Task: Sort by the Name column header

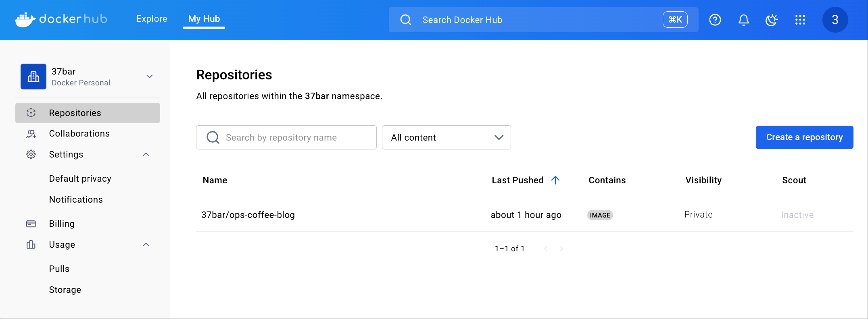Action: coord(215,180)
